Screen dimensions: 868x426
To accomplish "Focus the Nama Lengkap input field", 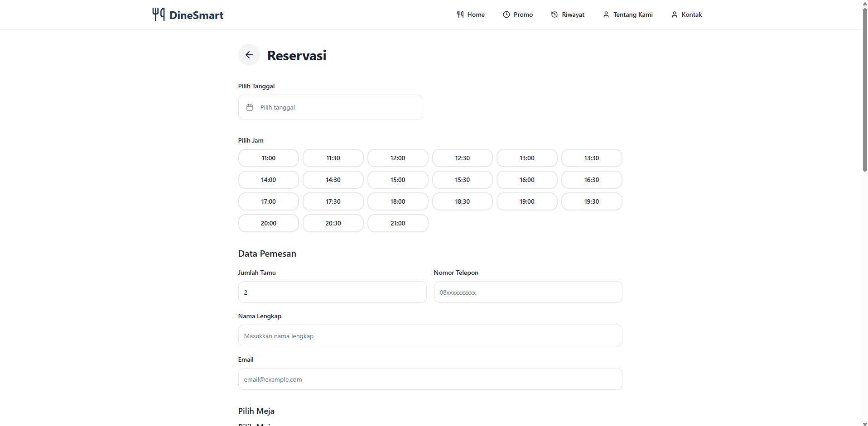I will pos(430,335).
